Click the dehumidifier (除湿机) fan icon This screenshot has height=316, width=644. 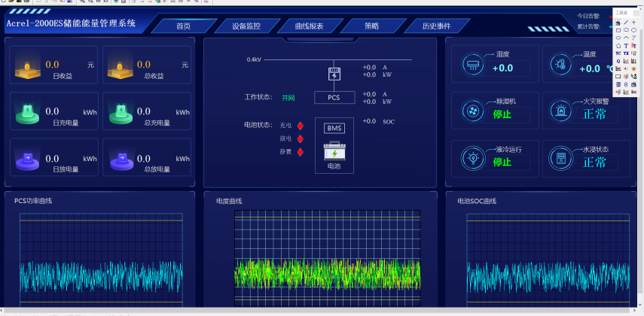[472, 111]
